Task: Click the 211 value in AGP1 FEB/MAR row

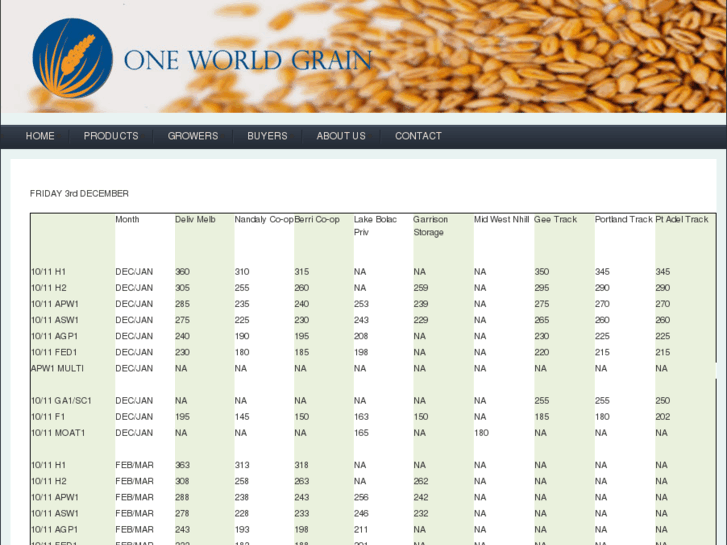Action: click(x=361, y=529)
